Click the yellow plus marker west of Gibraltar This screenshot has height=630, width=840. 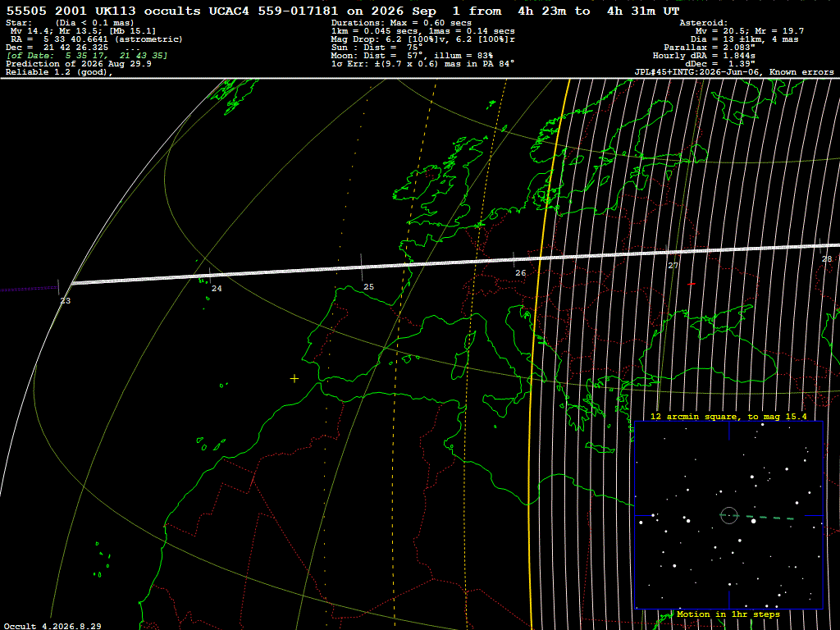[x=294, y=379]
